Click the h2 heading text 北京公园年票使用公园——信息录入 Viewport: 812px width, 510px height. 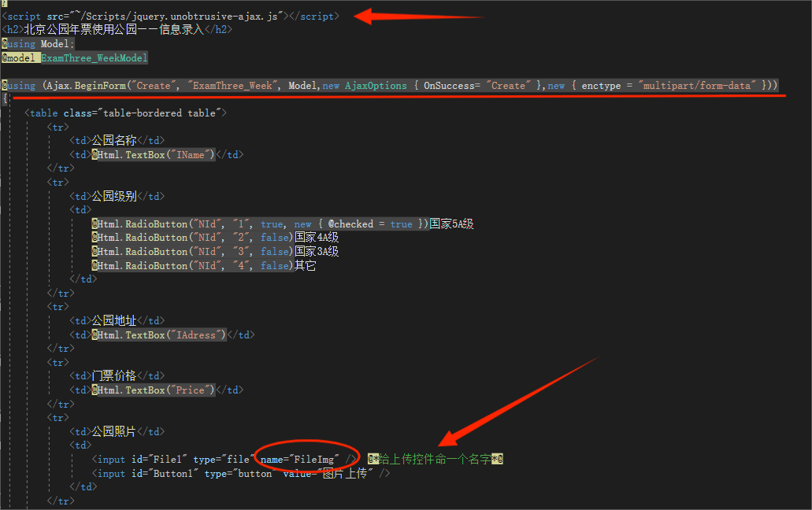pos(114,29)
